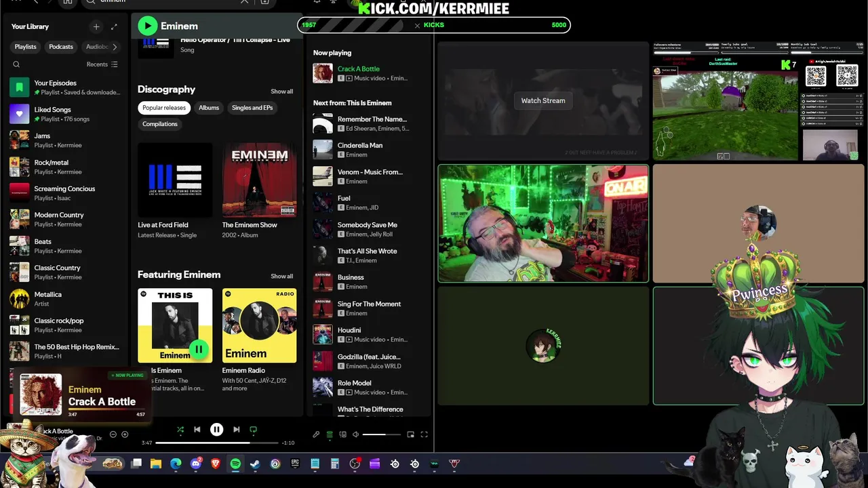Toggle the queue panel icon
Viewport: 868px width, 488px height.
330,434
